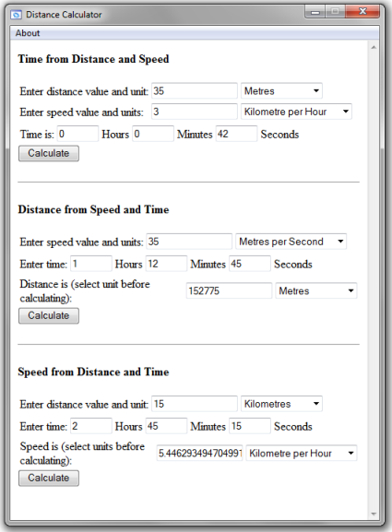Click the Distance Calculator app icon in title bar
Viewport: 392px width, 532px height.
tap(16, 15)
